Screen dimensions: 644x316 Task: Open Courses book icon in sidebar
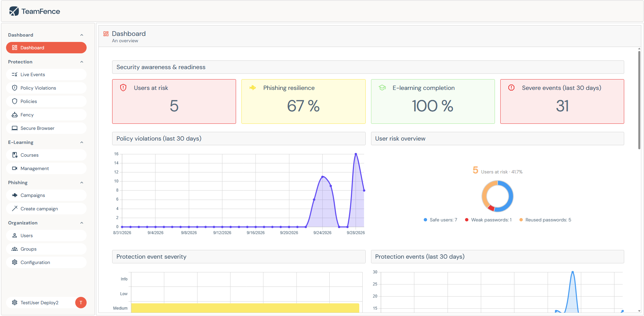tap(14, 155)
